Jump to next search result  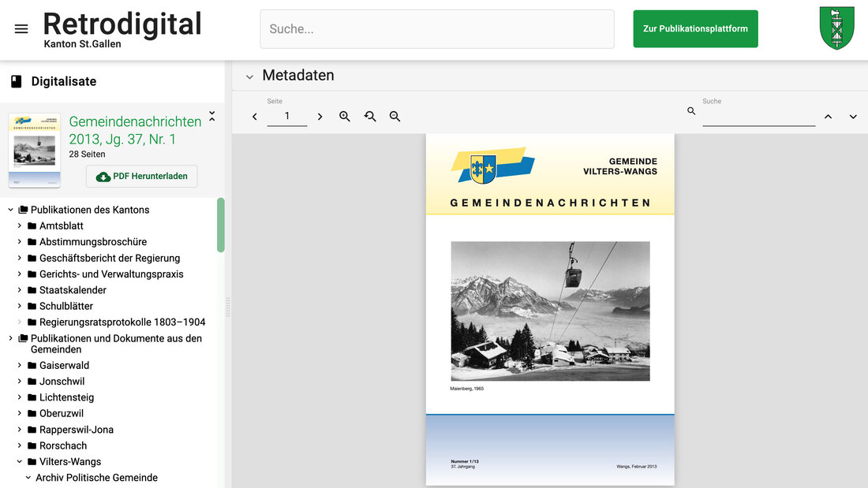[x=853, y=117]
